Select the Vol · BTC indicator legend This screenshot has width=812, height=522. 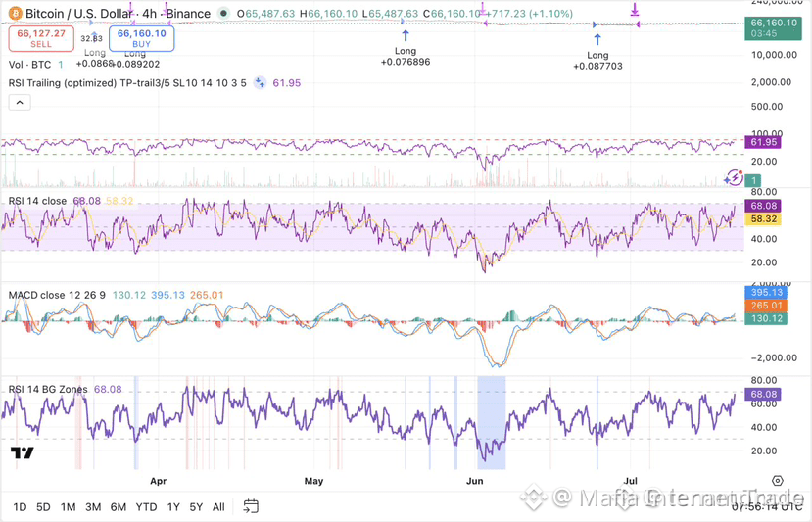29,65
